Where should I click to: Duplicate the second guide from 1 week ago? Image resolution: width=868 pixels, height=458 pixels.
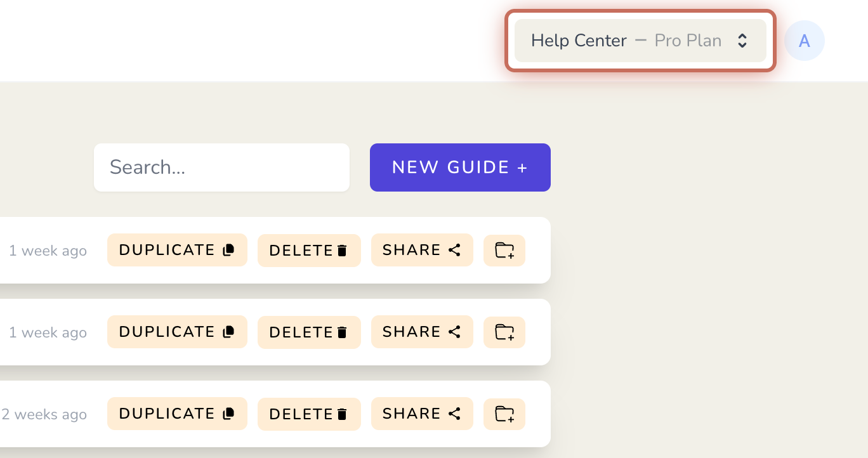[x=177, y=332]
